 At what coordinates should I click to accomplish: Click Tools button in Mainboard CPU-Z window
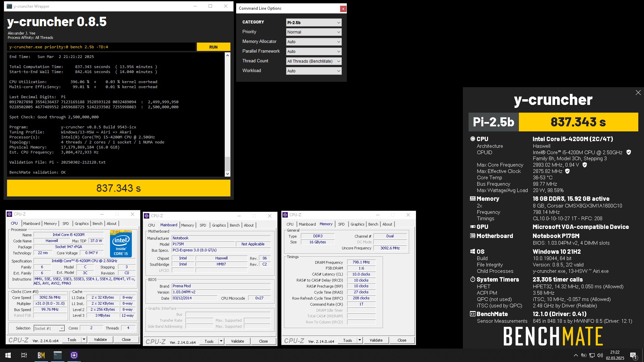[209, 341]
